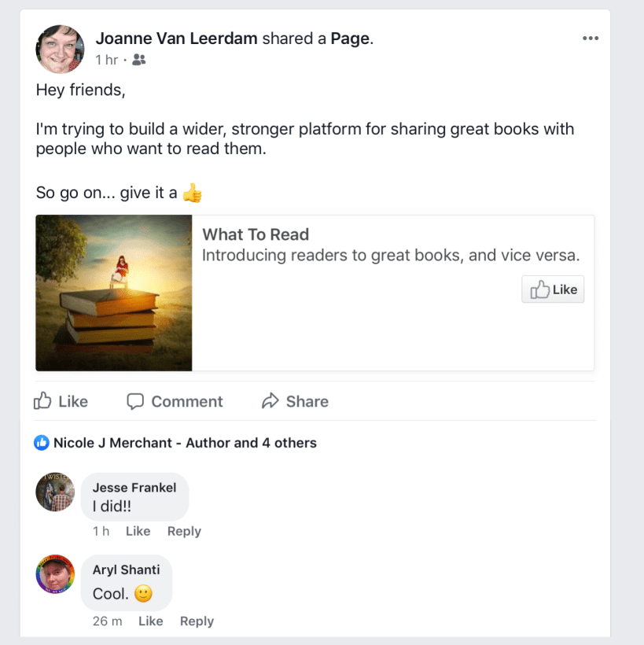Like the What To Read page
644x645 pixels.
tap(553, 289)
